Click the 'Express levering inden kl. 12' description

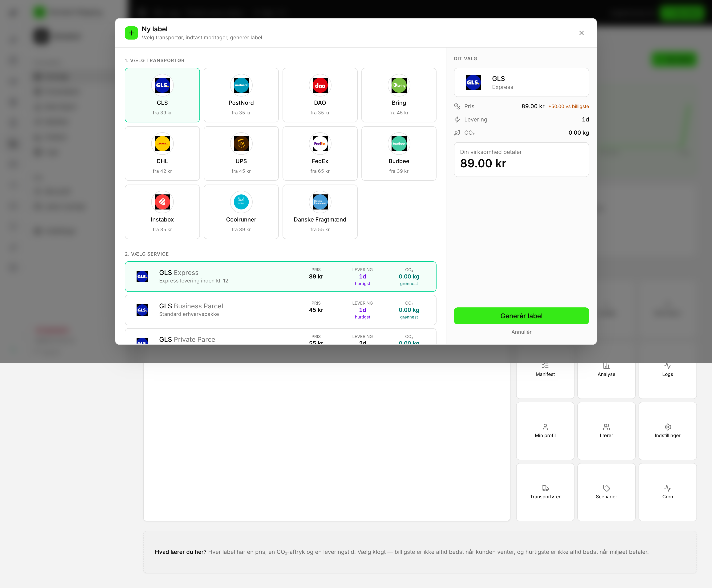point(194,281)
